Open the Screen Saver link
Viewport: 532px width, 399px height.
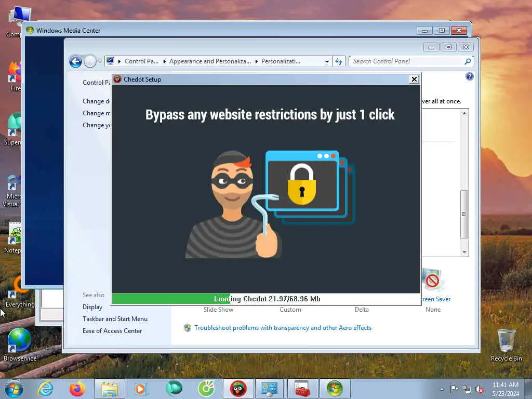click(x=436, y=299)
